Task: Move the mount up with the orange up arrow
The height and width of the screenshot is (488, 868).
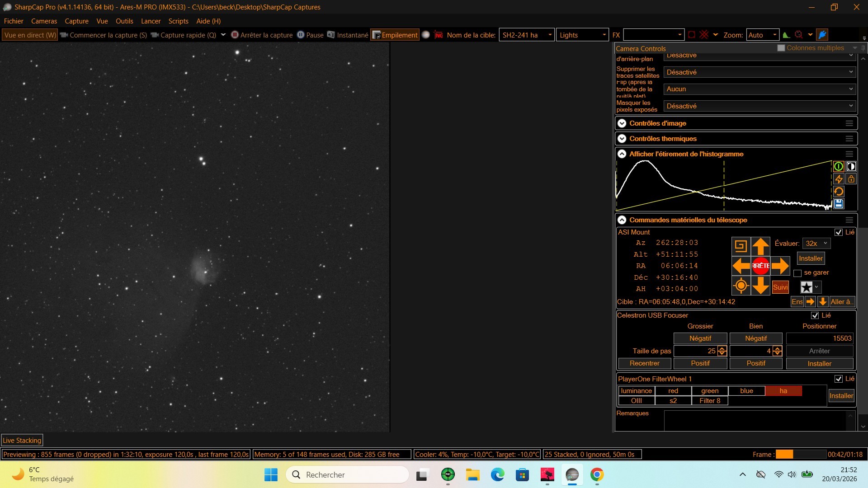Action: tap(760, 246)
